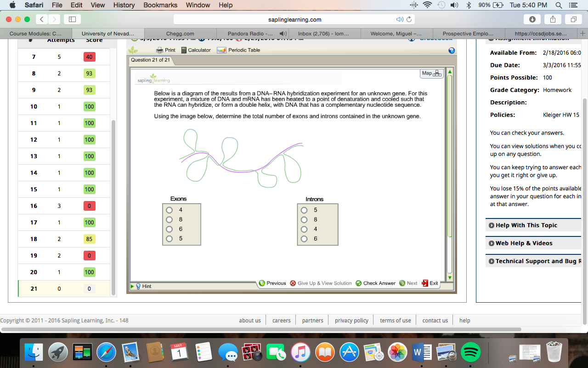Open a new Safari tab with plus
Image resolution: width=588 pixels, height=368 pixels.
pyautogui.click(x=583, y=34)
